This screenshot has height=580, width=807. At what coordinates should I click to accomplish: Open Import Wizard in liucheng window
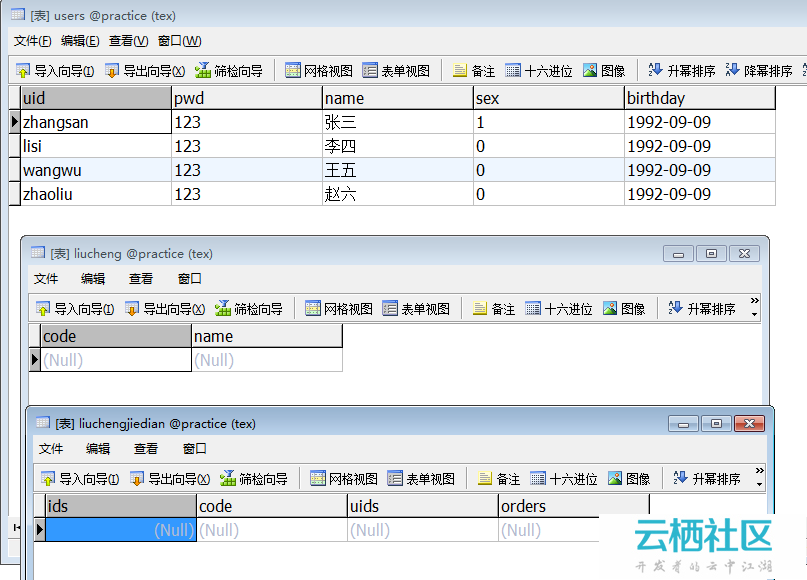point(75,309)
